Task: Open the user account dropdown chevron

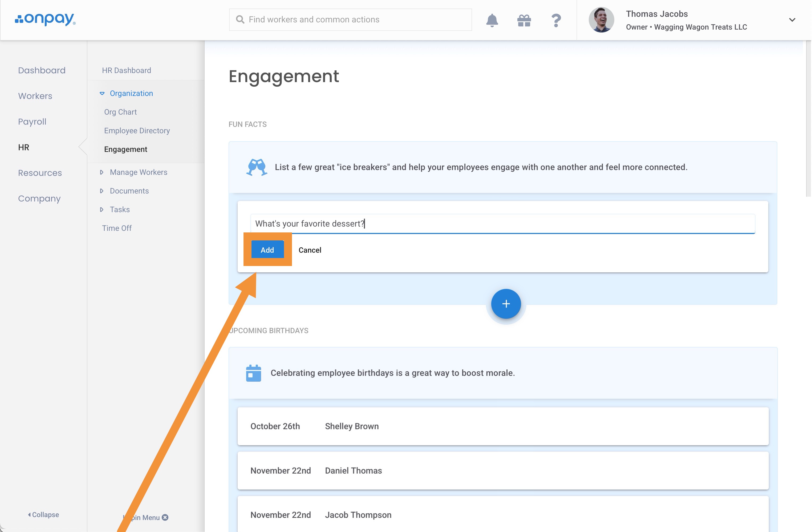Action: click(x=792, y=20)
